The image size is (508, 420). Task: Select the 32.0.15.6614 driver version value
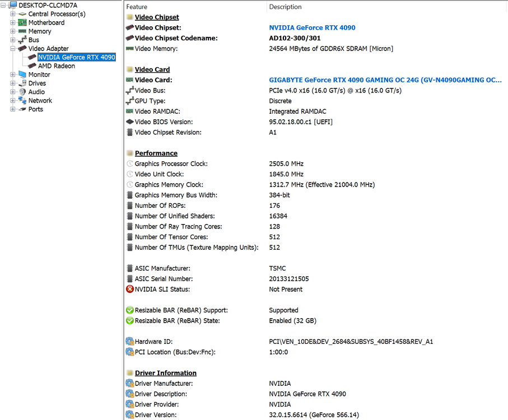click(x=314, y=415)
